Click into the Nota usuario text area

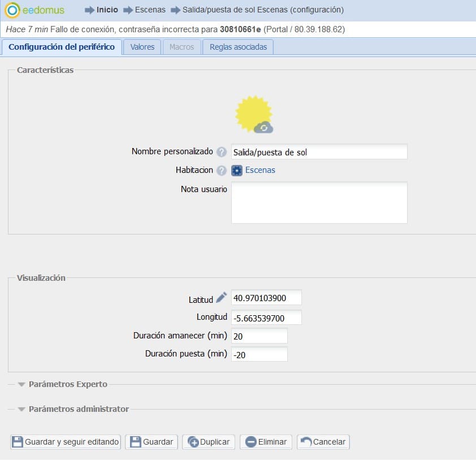tap(319, 203)
